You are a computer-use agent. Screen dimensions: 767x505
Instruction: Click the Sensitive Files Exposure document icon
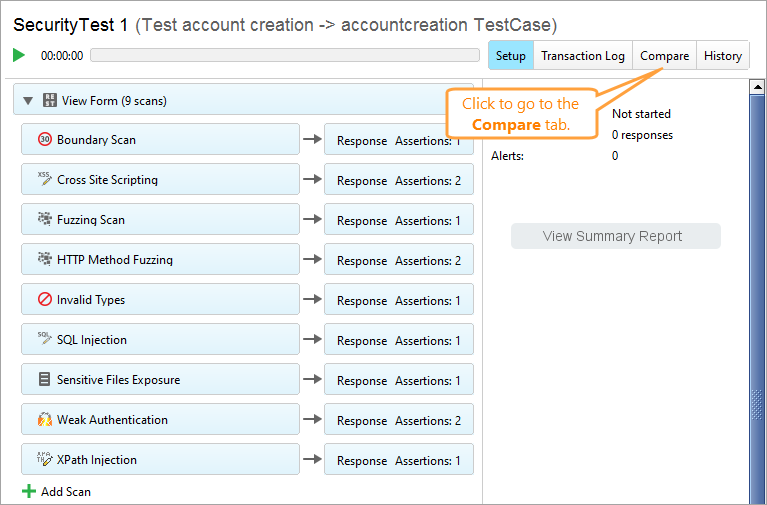pyautogui.click(x=45, y=379)
